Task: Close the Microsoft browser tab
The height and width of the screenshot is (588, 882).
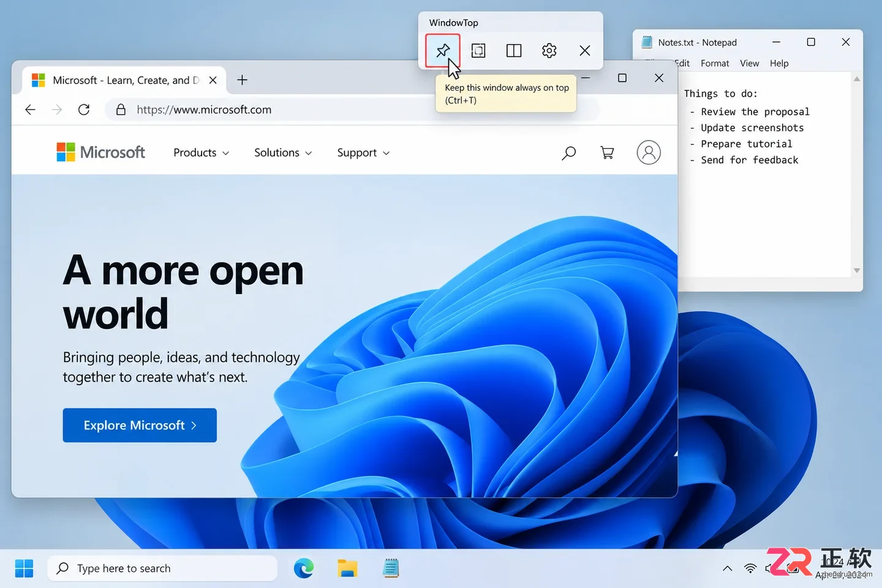Action: coord(213,80)
